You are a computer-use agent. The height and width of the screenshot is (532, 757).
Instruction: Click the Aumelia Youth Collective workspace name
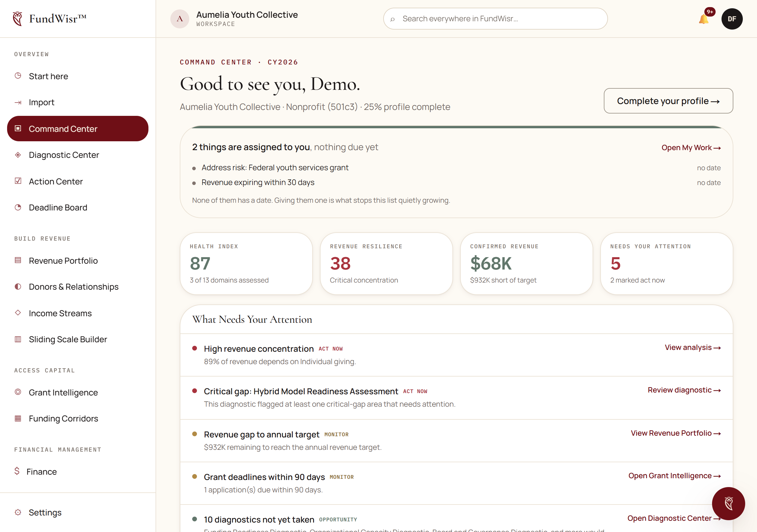click(x=247, y=14)
